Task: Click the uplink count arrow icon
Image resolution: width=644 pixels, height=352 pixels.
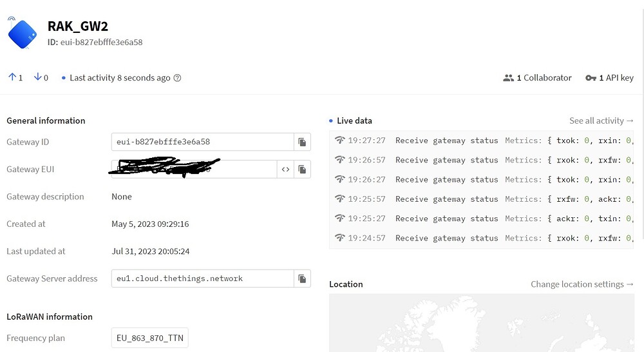Action: coord(12,77)
